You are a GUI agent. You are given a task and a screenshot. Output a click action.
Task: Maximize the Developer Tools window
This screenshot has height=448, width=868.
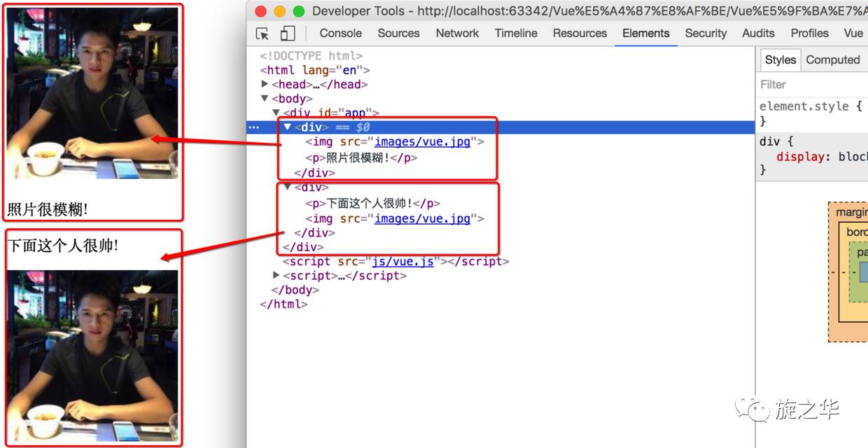[299, 11]
